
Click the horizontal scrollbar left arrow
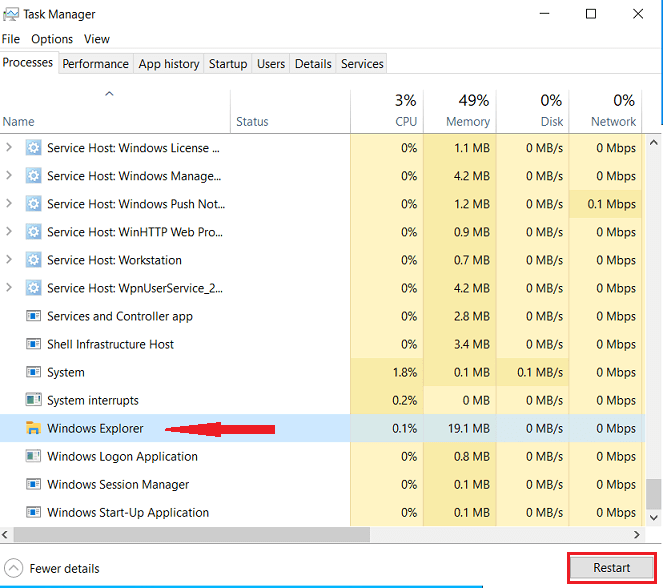pos(5,534)
